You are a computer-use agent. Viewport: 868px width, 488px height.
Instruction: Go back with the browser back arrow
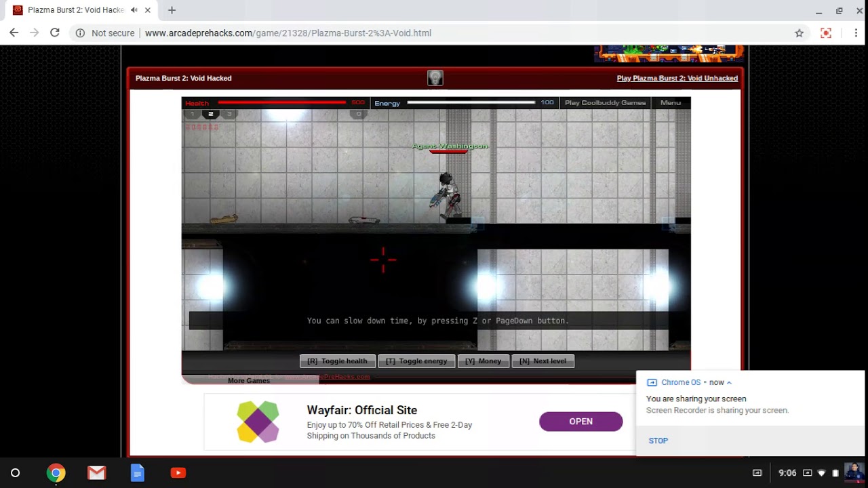coord(14,33)
